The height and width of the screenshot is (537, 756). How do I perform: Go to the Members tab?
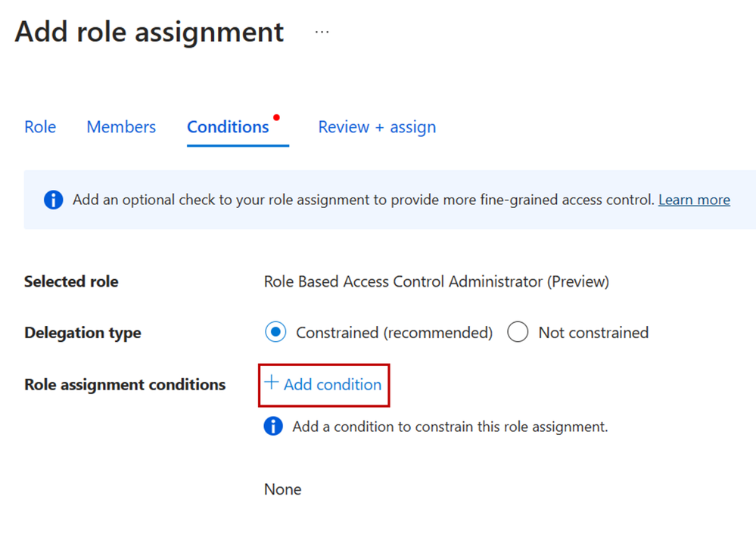tap(121, 127)
